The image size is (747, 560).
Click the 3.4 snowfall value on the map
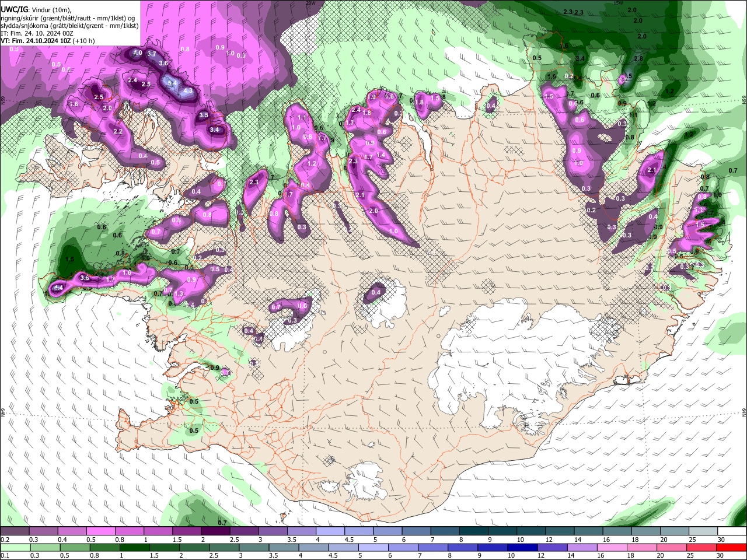(214, 129)
